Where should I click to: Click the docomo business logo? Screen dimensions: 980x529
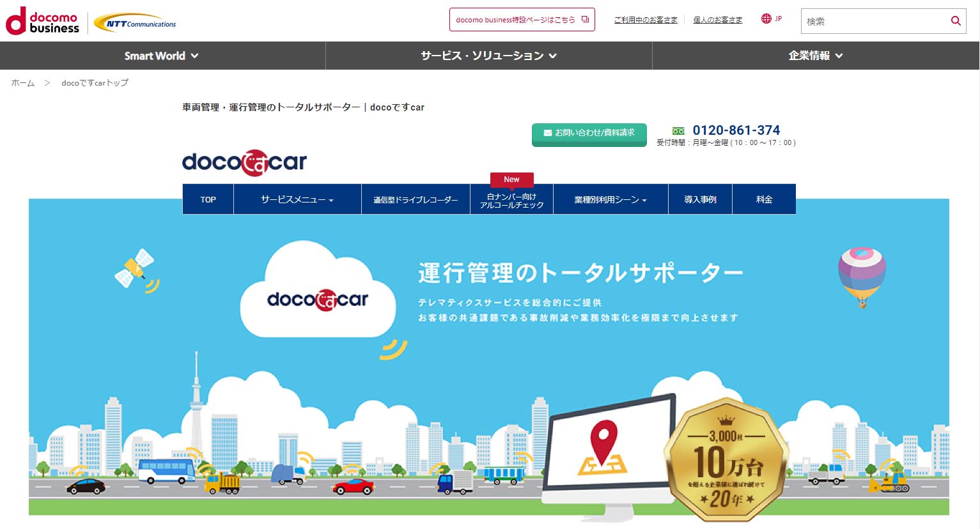tap(42, 21)
